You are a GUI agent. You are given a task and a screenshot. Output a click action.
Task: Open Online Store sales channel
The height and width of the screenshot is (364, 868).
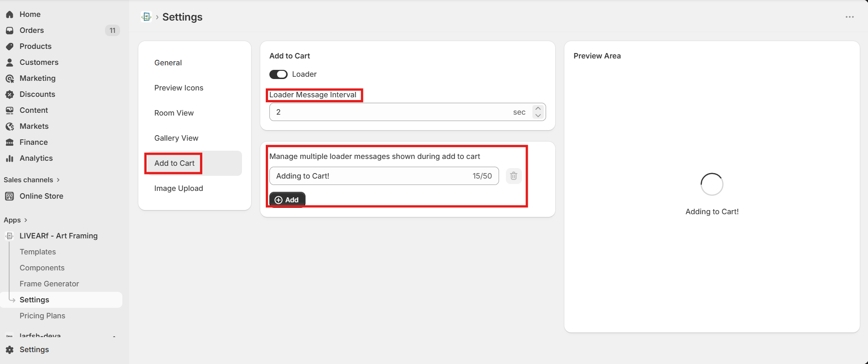[x=42, y=196]
